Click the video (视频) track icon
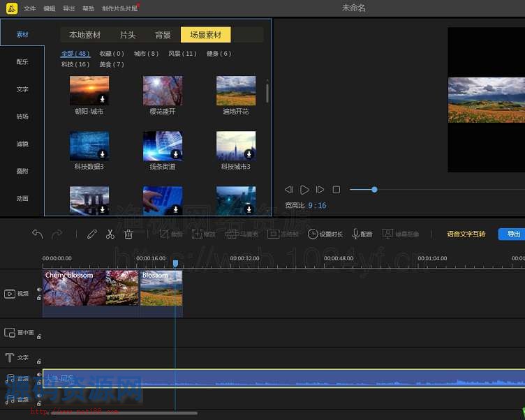Screen dimensions: 525x420 [x=10, y=294]
